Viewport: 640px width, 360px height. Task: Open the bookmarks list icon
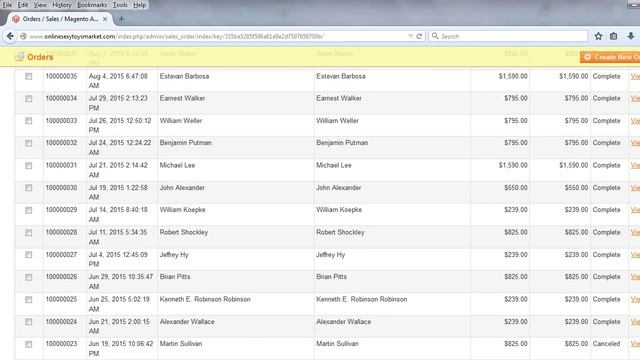coord(613,36)
